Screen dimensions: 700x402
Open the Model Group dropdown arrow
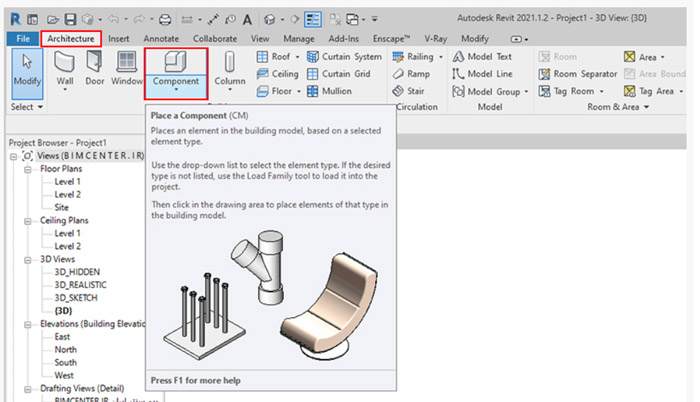(x=526, y=92)
